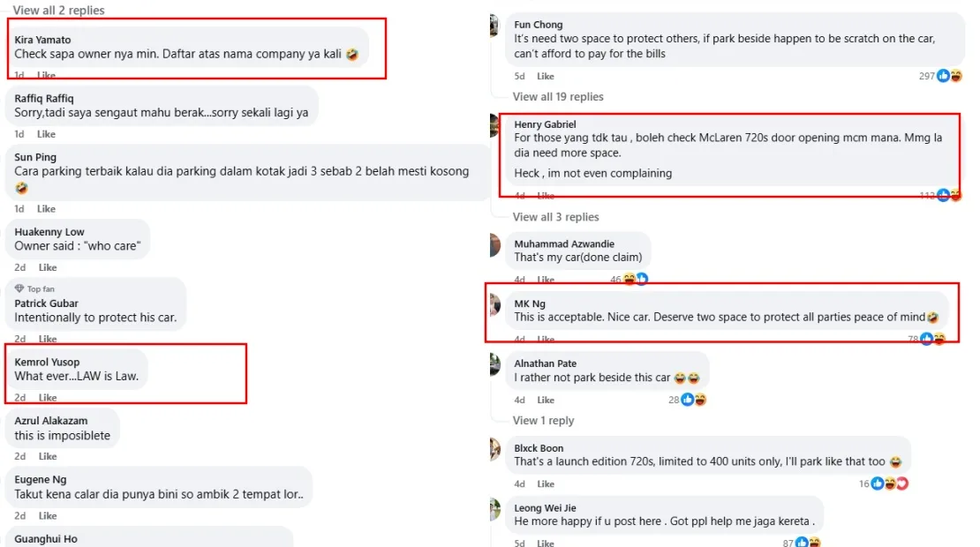This screenshot has height=547, width=980.
Task: Like Huakenny Low's comment
Action: click(x=47, y=267)
